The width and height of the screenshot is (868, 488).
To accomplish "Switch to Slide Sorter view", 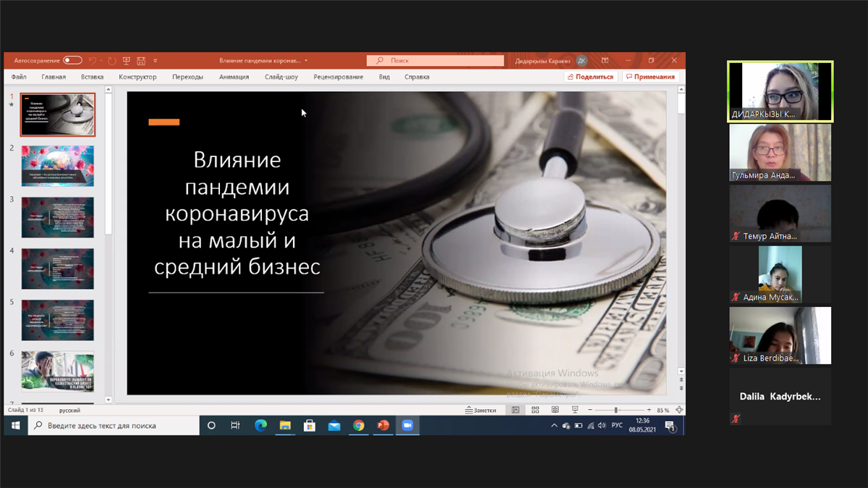I will tap(535, 410).
